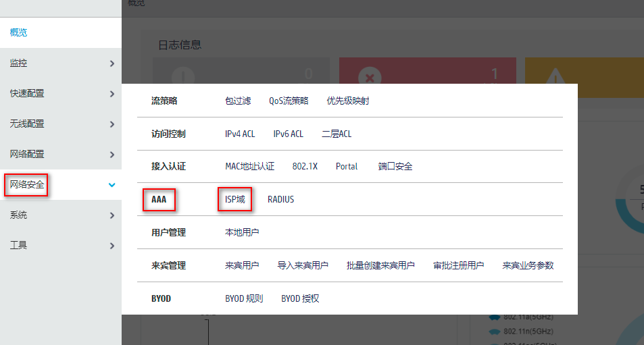Click the ISP域 link under AAA
Screen dimensions: 644x345
tap(235, 199)
